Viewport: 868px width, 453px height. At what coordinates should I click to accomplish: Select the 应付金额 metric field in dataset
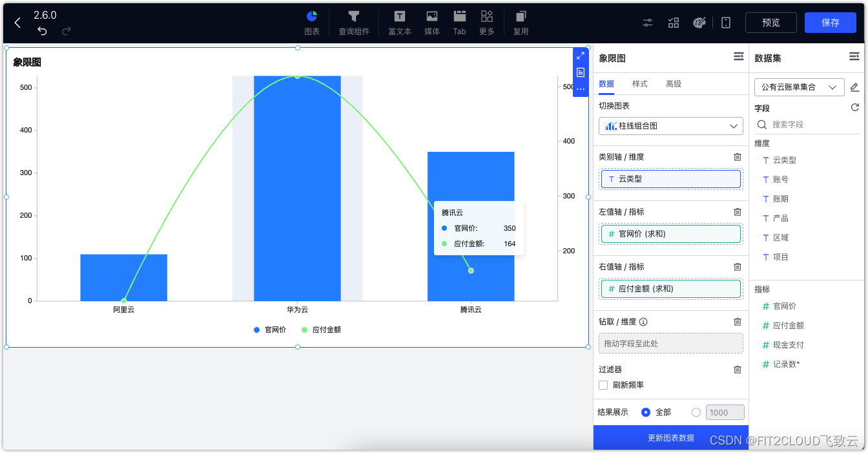point(783,326)
